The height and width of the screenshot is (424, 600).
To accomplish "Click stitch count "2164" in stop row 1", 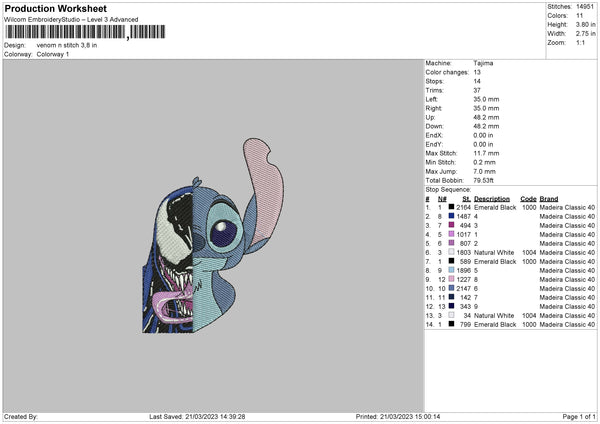I will [x=463, y=207].
